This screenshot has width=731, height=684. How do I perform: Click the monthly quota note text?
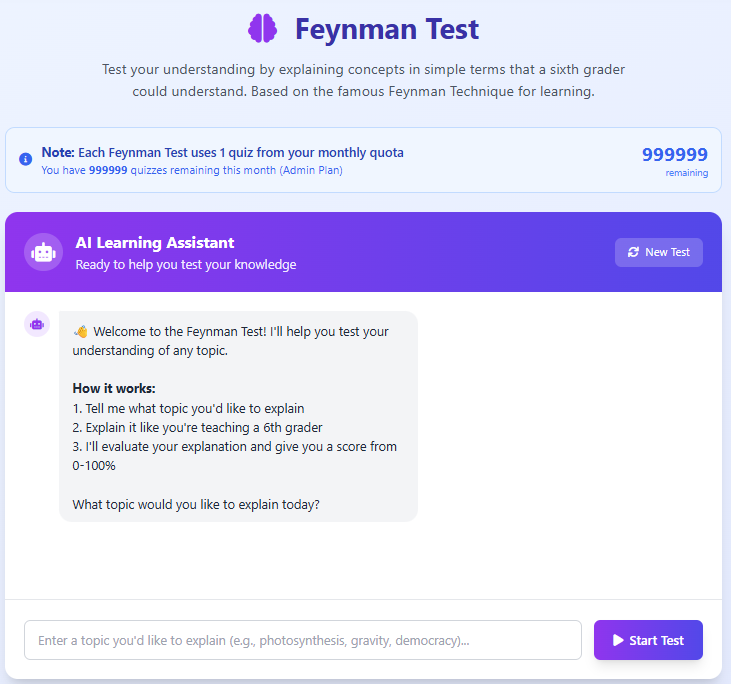coord(222,152)
